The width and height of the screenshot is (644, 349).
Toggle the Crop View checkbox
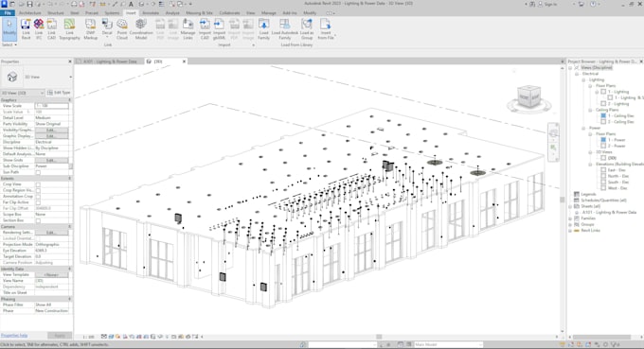pyautogui.click(x=38, y=184)
